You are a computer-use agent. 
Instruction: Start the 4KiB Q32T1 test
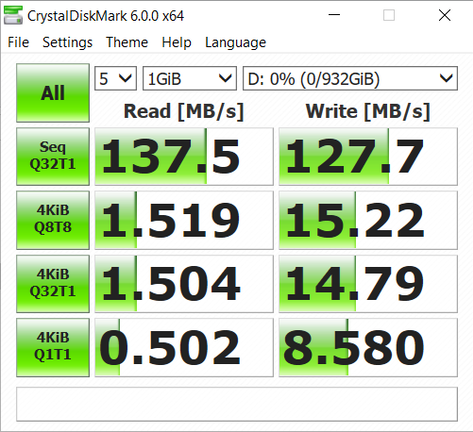click(x=53, y=284)
